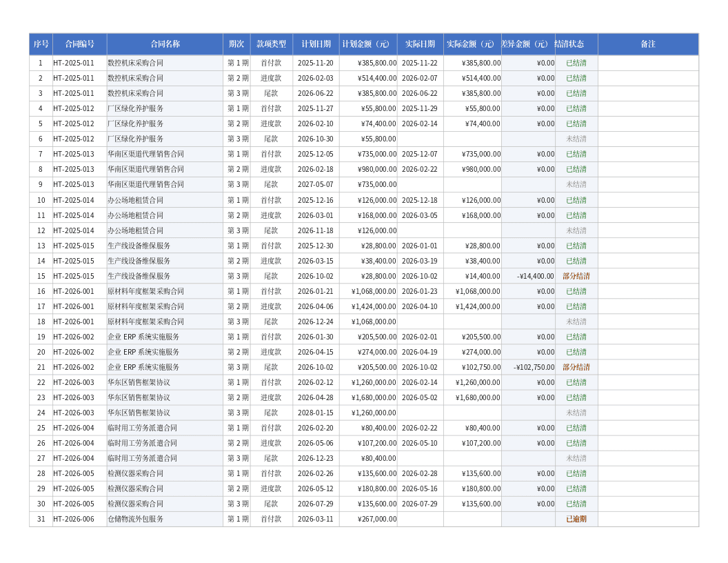Click the 合同名称 header cell
The height and width of the screenshot is (563, 728).
click(165, 44)
